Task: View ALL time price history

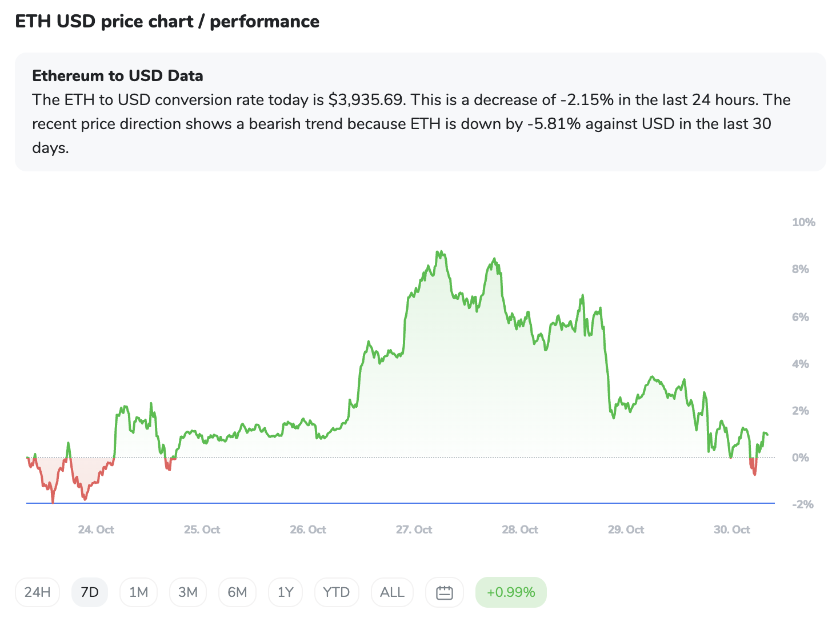Action: click(392, 592)
